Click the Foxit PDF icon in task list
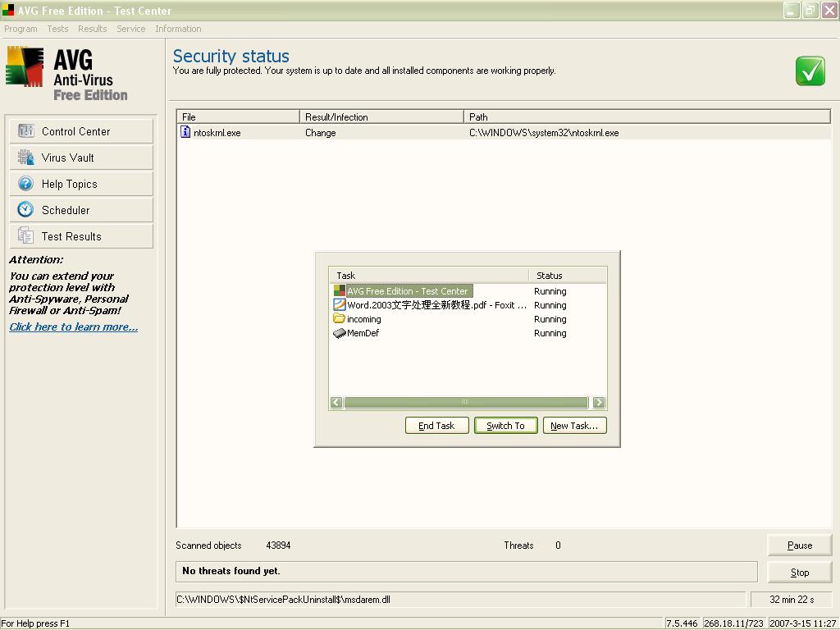The image size is (840, 630). pyautogui.click(x=339, y=304)
